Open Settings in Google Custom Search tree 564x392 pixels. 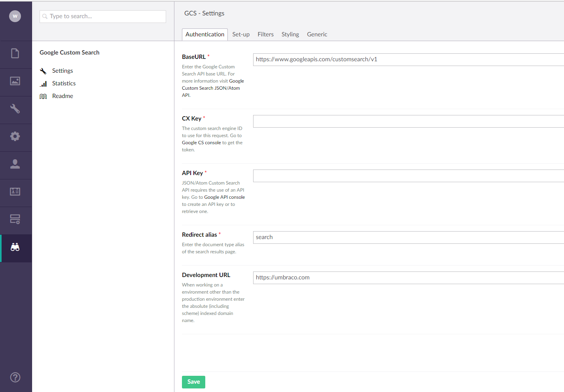tap(62, 71)
